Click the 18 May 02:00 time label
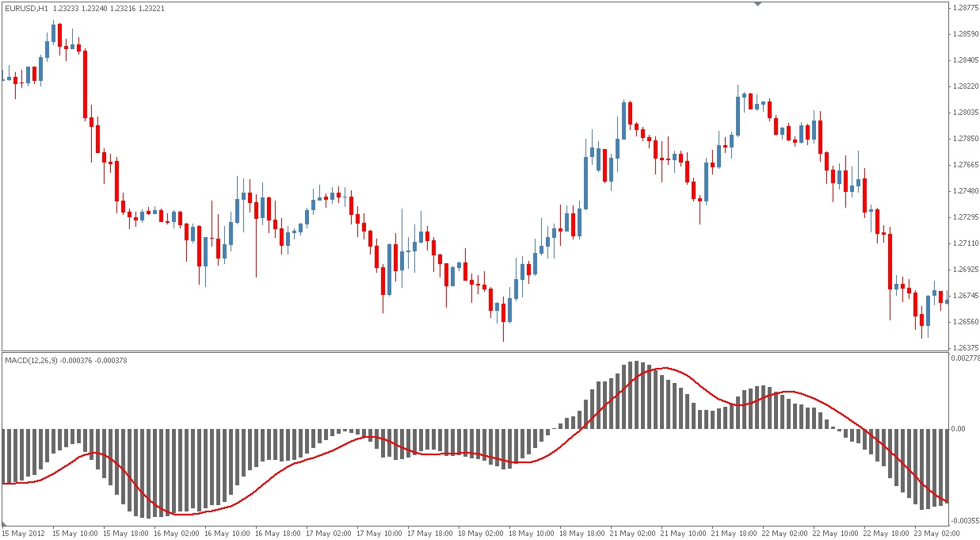Screen dimensions: 980x540 coord(482,534)
